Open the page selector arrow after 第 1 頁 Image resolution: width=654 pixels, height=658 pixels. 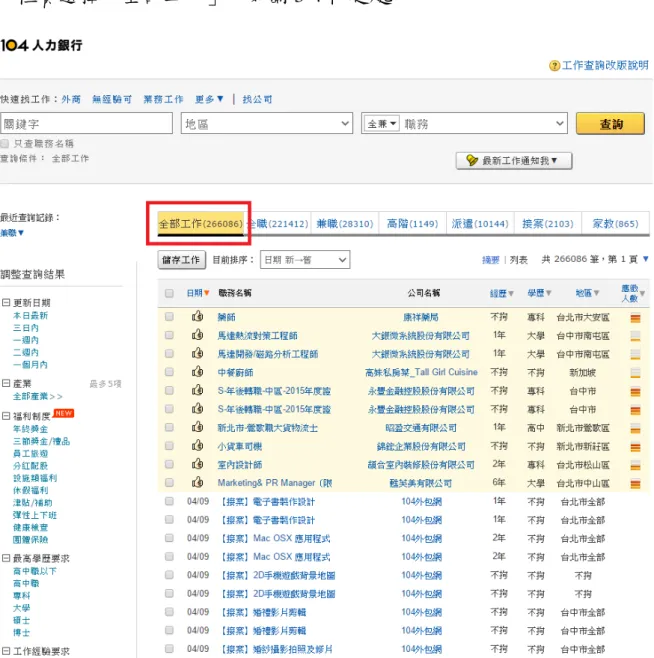coord(645,259)
